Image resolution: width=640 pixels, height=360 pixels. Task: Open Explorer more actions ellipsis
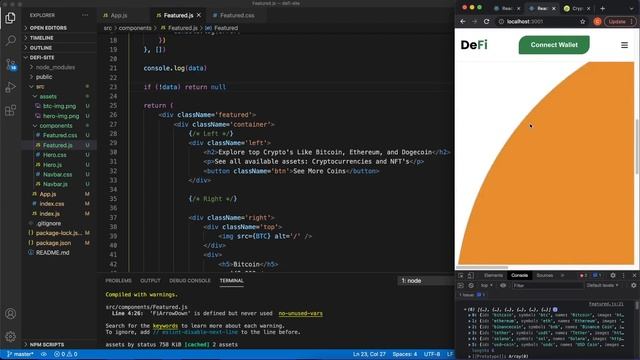point(85,15)
